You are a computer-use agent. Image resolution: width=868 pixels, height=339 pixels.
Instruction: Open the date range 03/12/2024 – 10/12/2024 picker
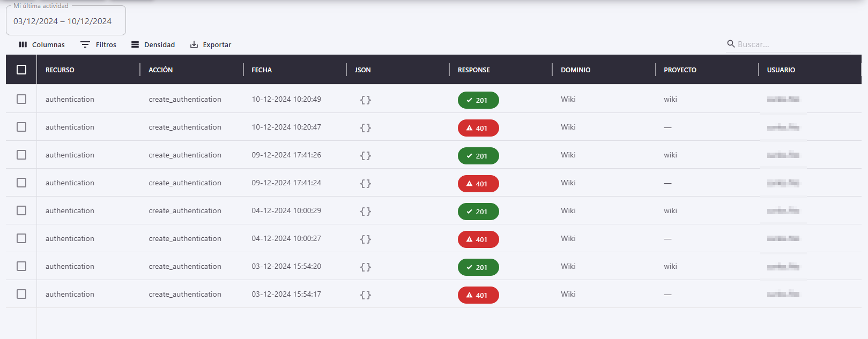(65, 21)
